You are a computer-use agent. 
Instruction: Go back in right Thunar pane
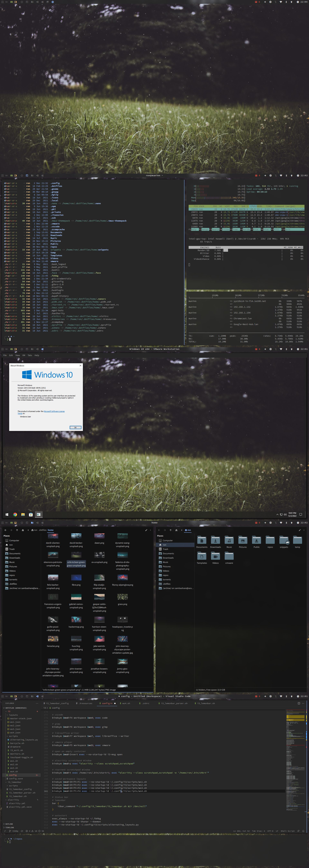pos(159,530)
